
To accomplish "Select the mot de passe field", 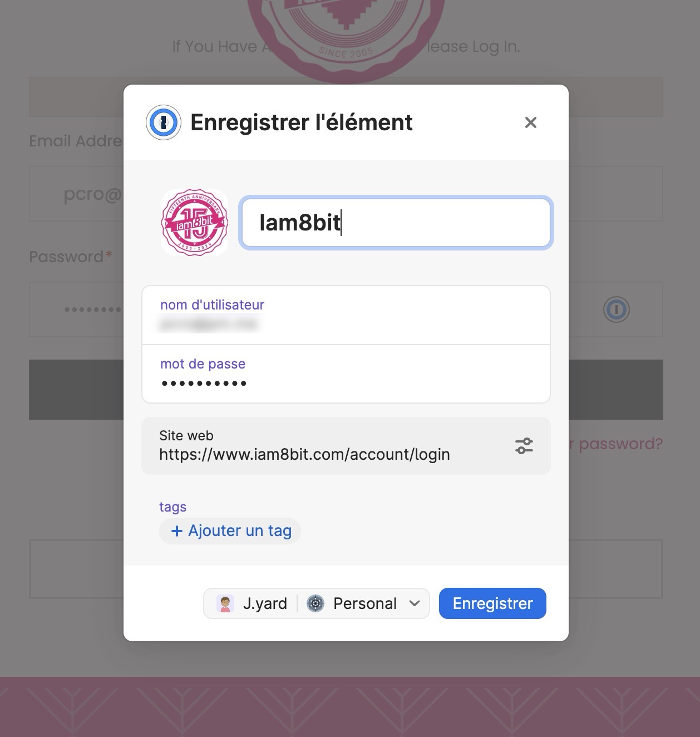I will point(346,374).
